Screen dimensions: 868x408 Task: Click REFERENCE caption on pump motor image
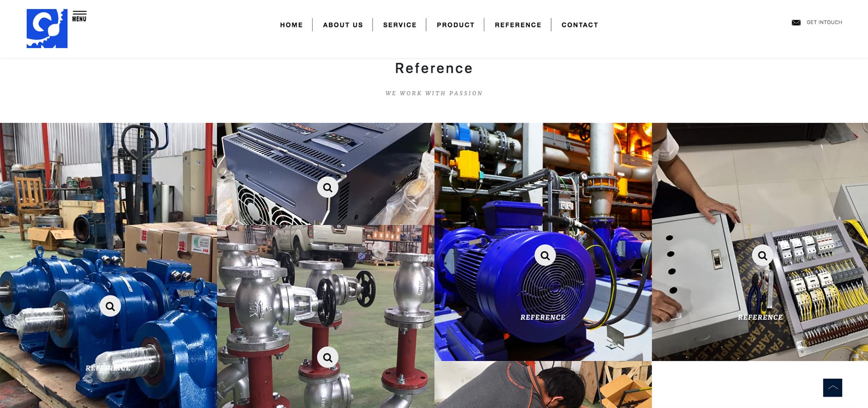(x=543, y=318)
